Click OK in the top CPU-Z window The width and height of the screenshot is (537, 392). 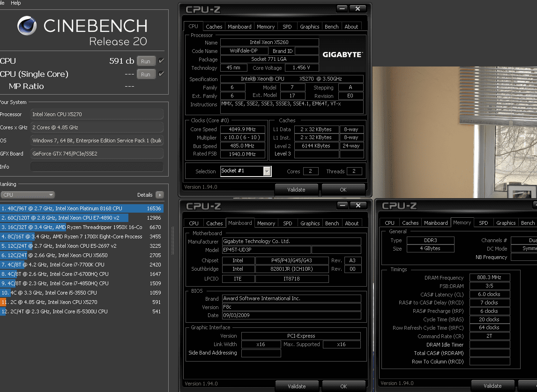coord(343,189)
